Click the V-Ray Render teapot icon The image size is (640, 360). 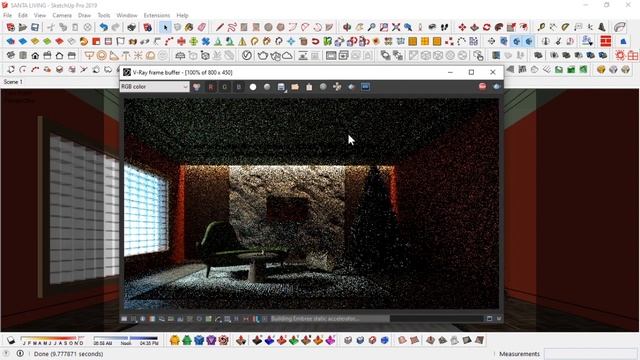262,55
